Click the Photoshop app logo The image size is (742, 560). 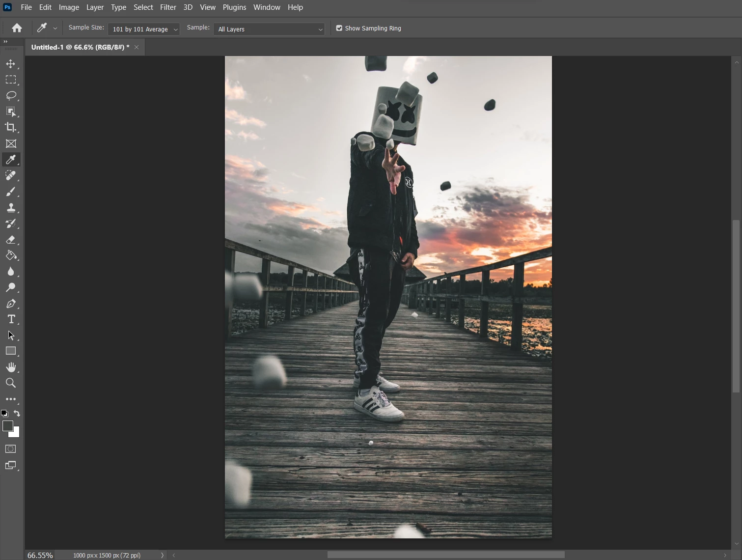pyautogui.click(x=7, y=7)
